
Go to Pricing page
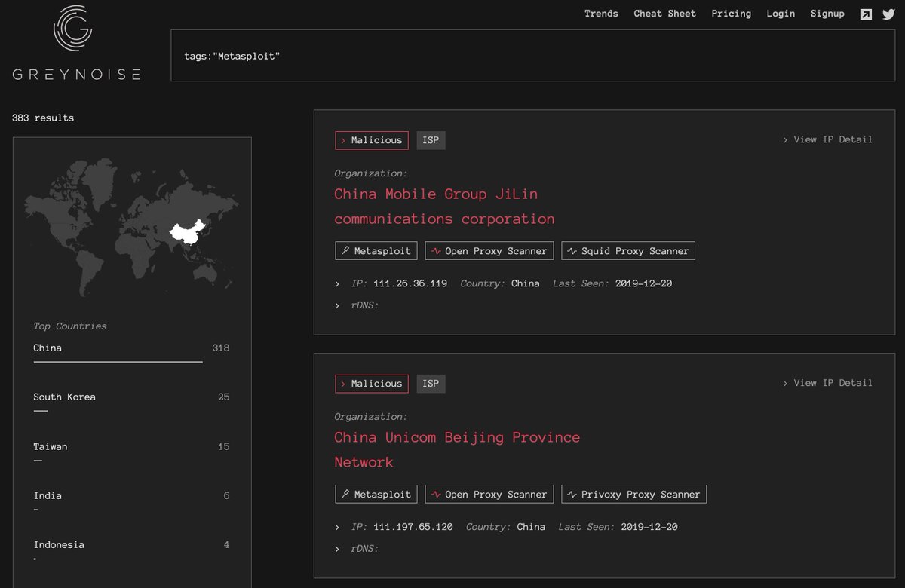point(732,14)
